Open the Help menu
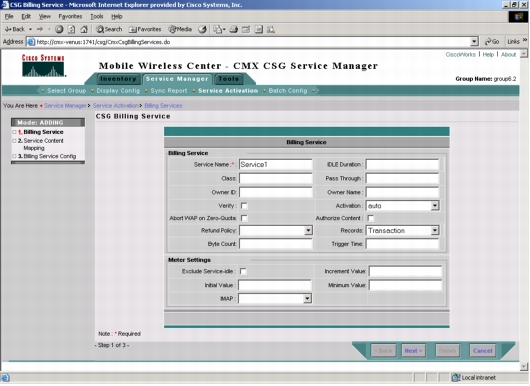This screenshot has width=530, height=386. [x=117, y=17]
